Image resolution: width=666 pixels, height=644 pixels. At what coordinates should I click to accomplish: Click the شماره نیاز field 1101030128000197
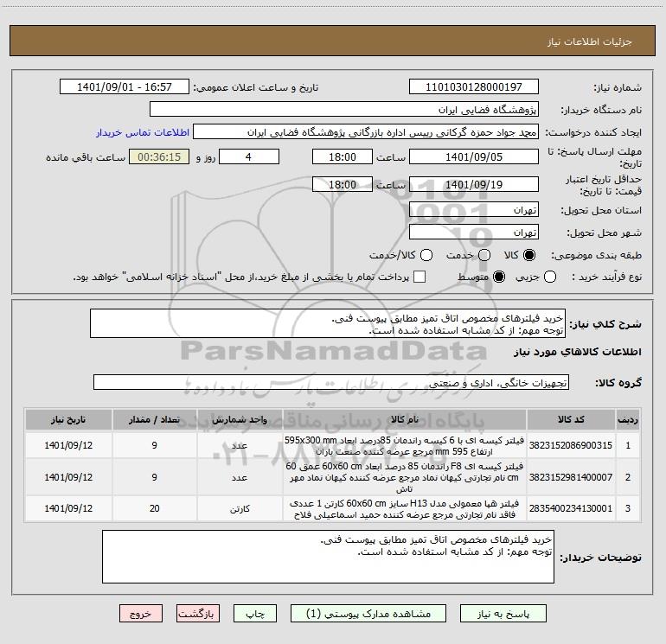click(474, 86)
